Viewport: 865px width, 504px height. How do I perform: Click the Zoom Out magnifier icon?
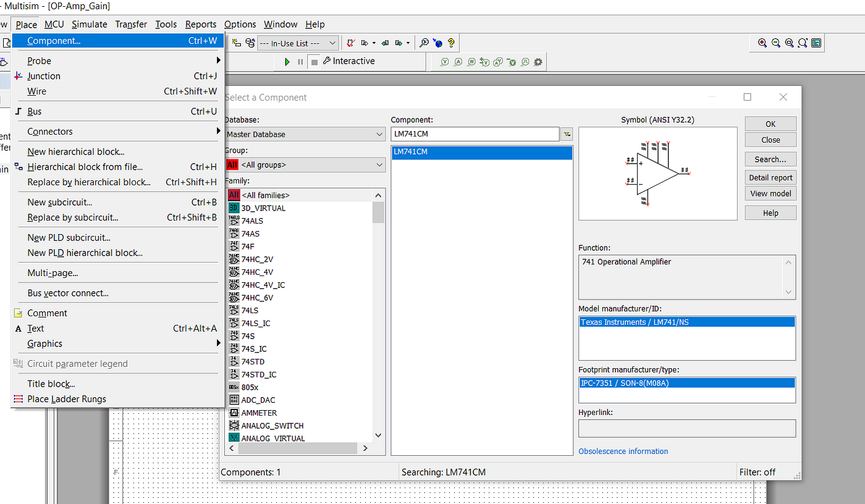776,43
